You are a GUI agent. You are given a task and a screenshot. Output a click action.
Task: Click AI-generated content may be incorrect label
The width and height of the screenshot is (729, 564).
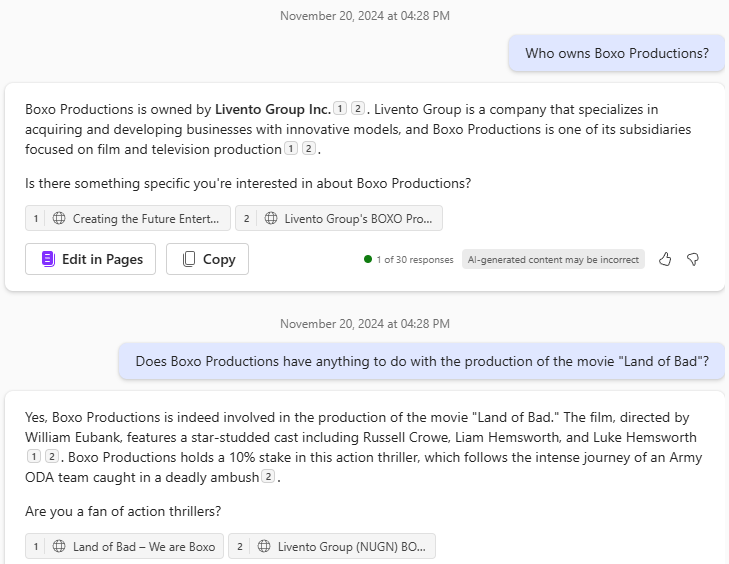553,259
